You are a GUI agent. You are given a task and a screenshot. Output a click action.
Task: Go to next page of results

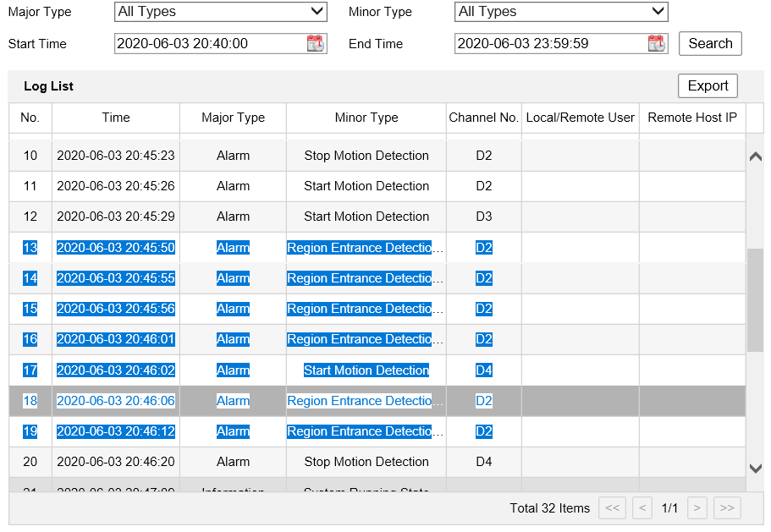(697, 508)
